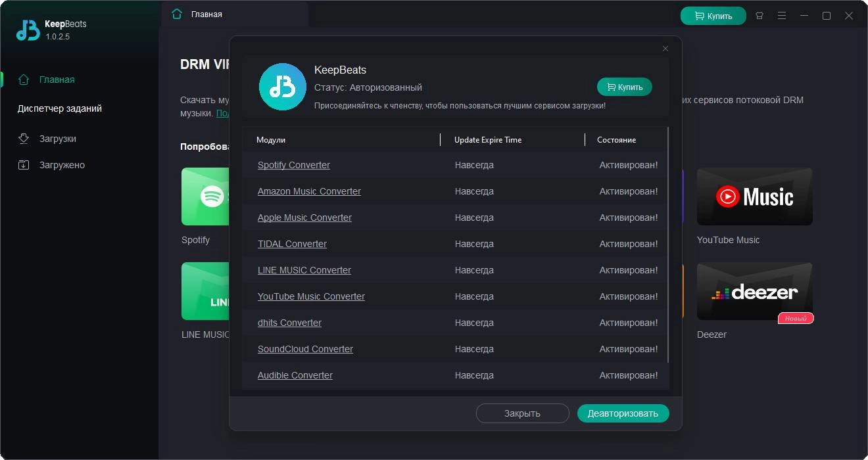The height and width of the screenshot is (460, 868).
Task: Click Навсегда in the LINE MUSIC Converter row
Action: coord(474,270)
